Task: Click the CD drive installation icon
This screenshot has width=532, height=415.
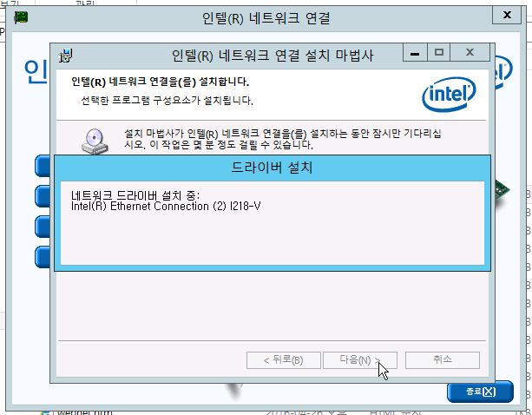Action: pyautogui.click(x=95, y=142)
